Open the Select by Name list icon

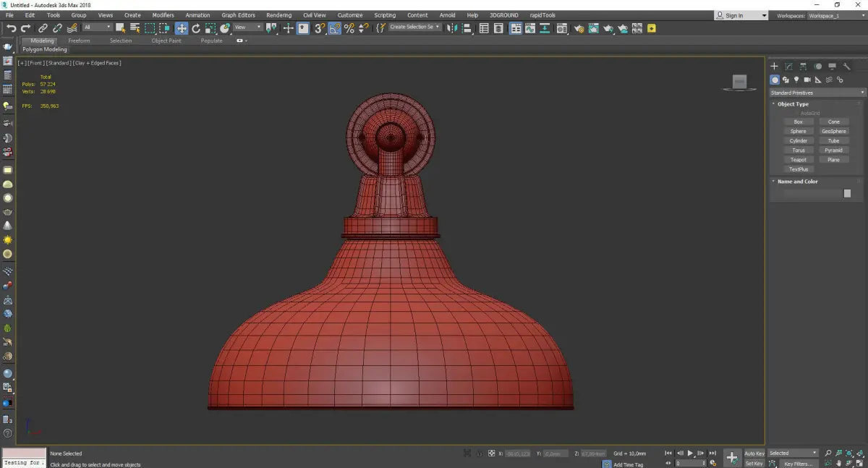tap(135, 28)
